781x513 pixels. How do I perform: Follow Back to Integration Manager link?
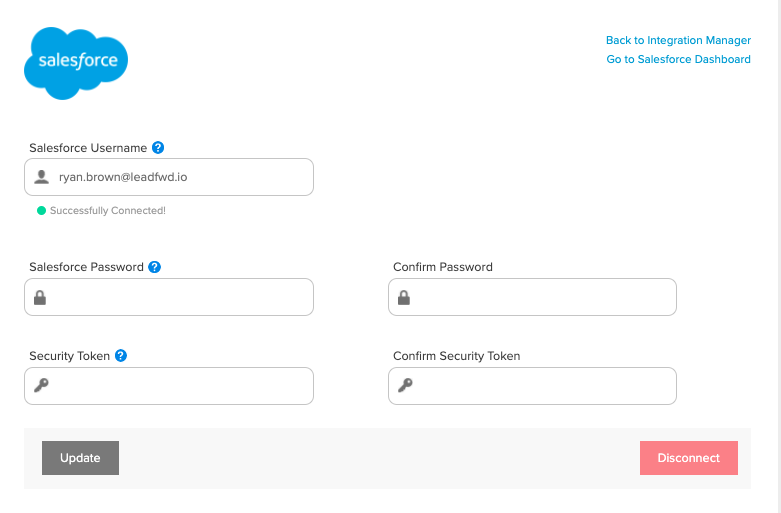click(678, 40)
